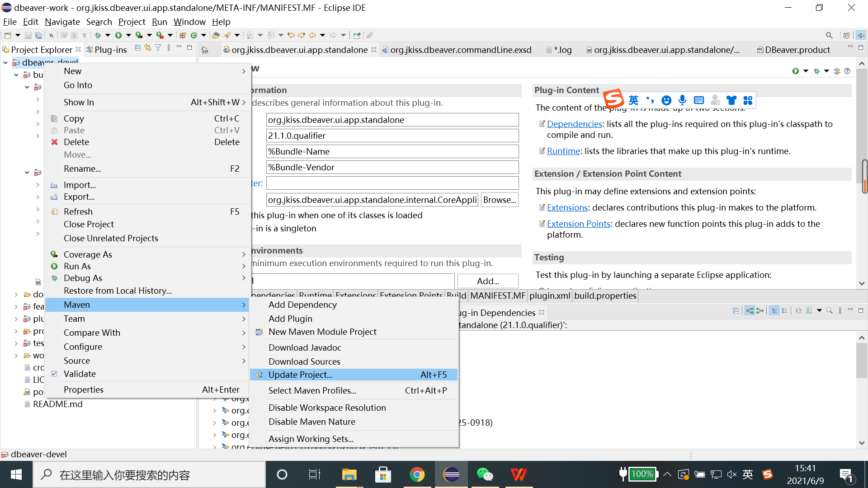
Task: Toggle flat list presentation in Plug-in Dependencies view
Action: (x=784, y=310)
